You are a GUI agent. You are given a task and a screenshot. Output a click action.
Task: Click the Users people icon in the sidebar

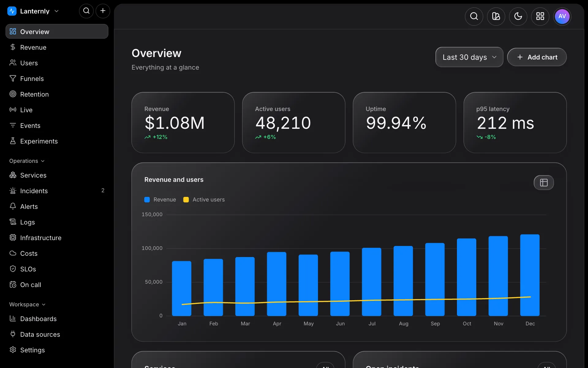point(13,63)
